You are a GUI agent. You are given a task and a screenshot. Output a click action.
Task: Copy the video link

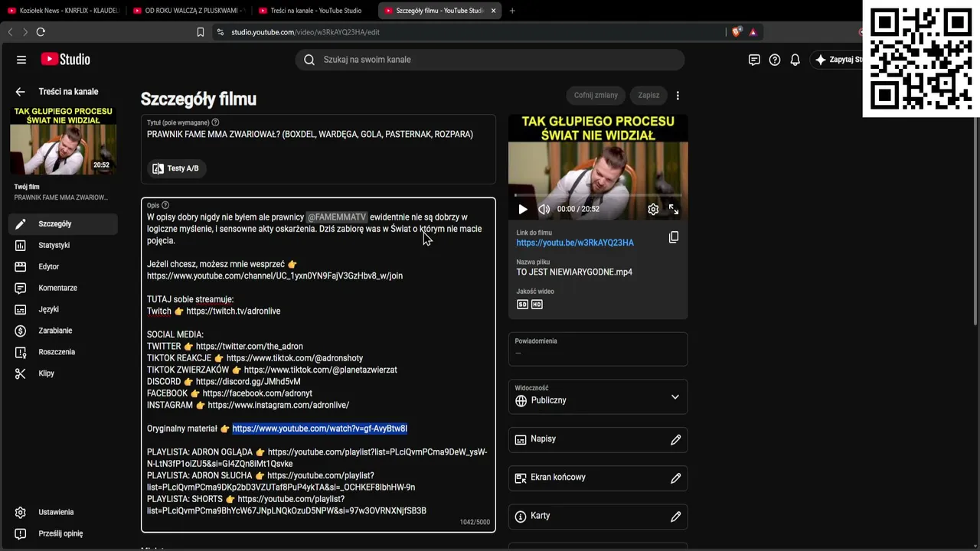tap(674, 237)
